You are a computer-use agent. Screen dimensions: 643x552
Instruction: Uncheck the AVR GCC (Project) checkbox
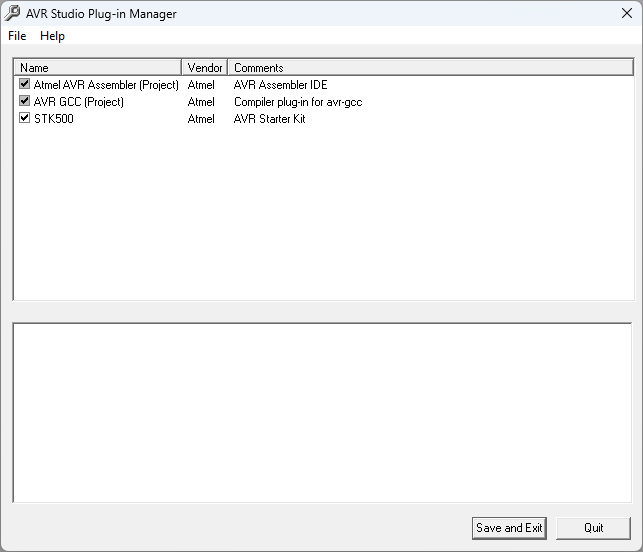tap(25, 101)
